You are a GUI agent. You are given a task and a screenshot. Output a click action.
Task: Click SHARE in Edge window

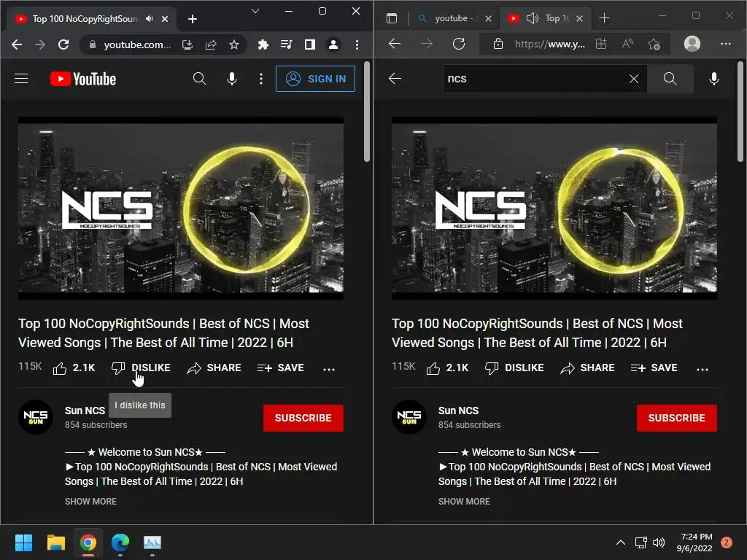[587, 367]
